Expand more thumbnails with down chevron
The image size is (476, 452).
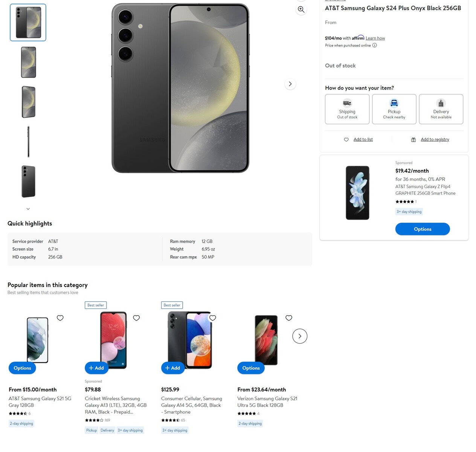click(28, 209)
